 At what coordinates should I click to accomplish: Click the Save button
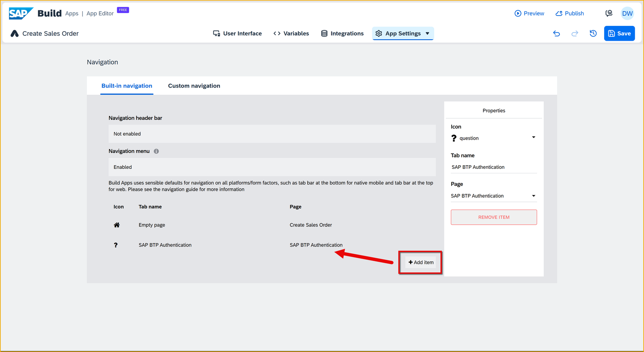pos(619,34)
